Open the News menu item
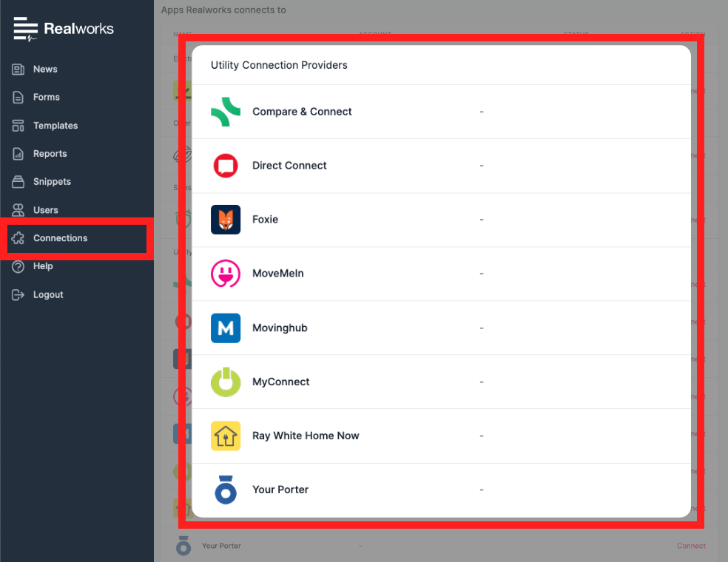This screenshot has width=728, height=562. (46, 70)
